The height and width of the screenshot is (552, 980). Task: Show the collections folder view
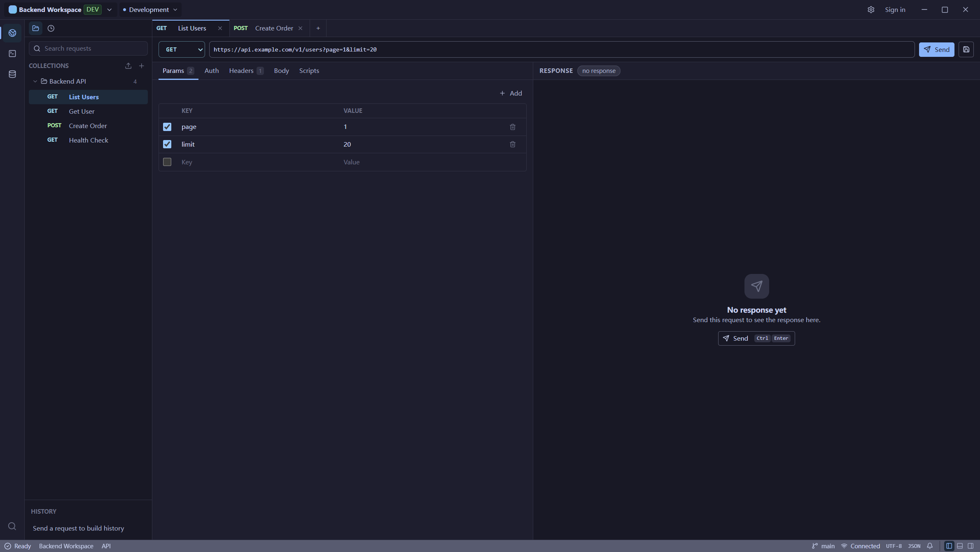pyautogui.click(x=36, y=28)
